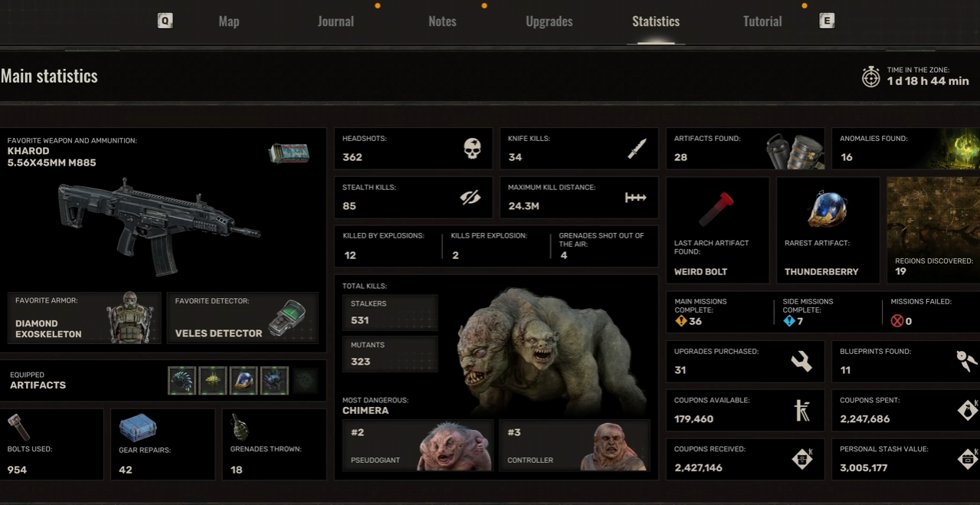The image size is (980, 505).
Task: Click the #2 Pseudogiant card
Action: [x=416, y=444]
